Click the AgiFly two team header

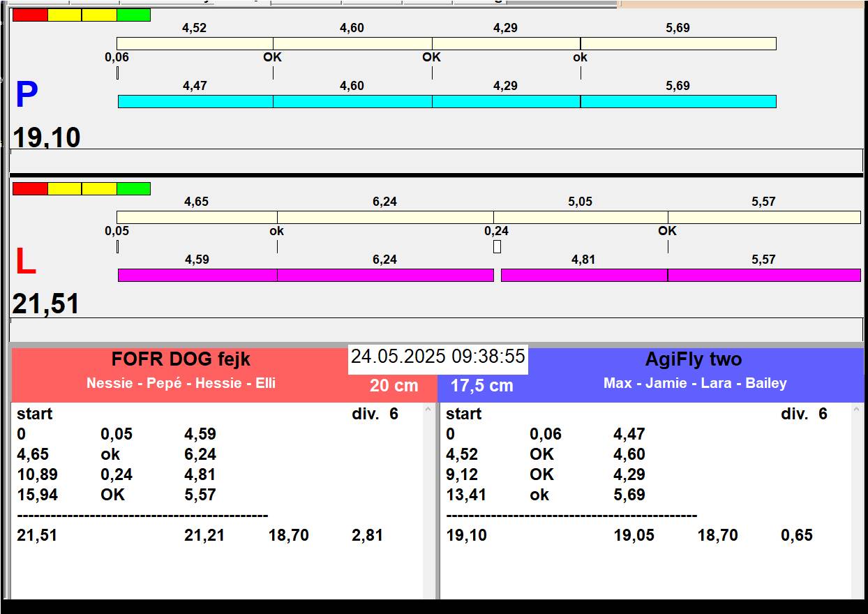click(x=693, y=360)
